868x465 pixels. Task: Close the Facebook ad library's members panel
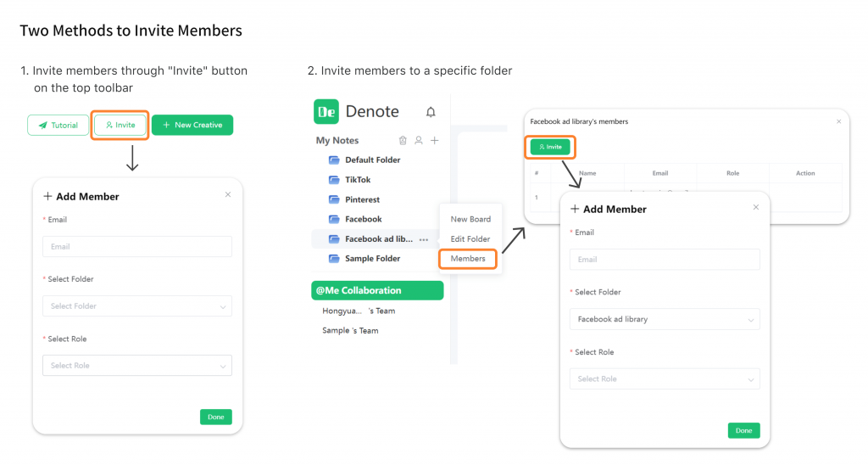(838, 121)
